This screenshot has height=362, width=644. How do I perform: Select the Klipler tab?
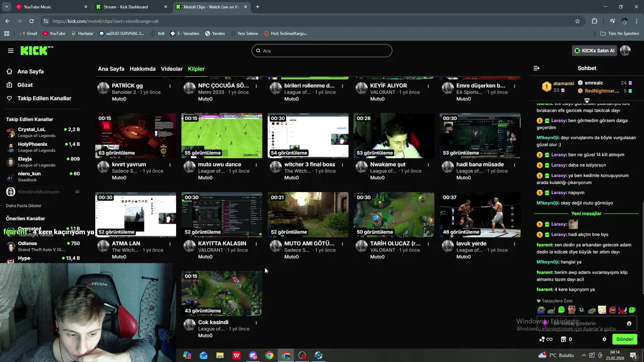[196, 69]
